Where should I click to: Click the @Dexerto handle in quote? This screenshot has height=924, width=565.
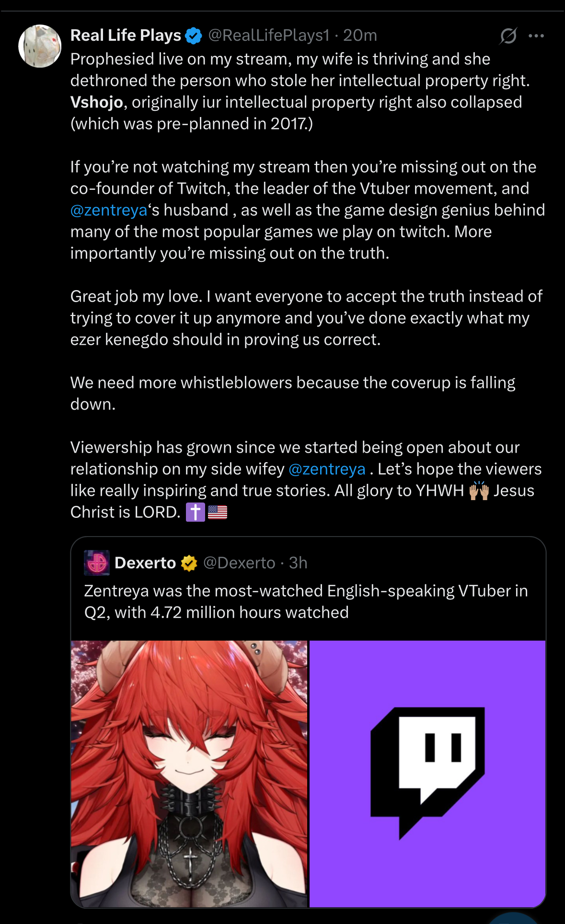(239, 563)
